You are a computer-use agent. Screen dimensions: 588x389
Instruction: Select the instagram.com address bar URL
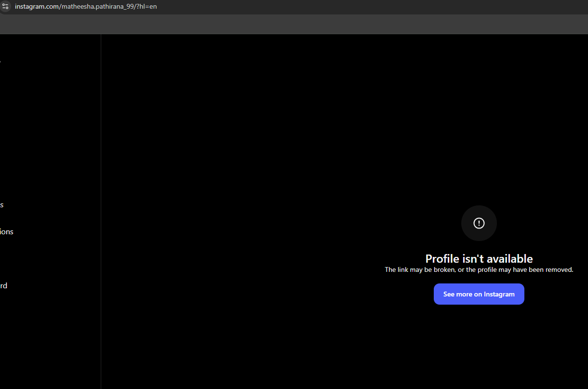click(x=86, y=6)
